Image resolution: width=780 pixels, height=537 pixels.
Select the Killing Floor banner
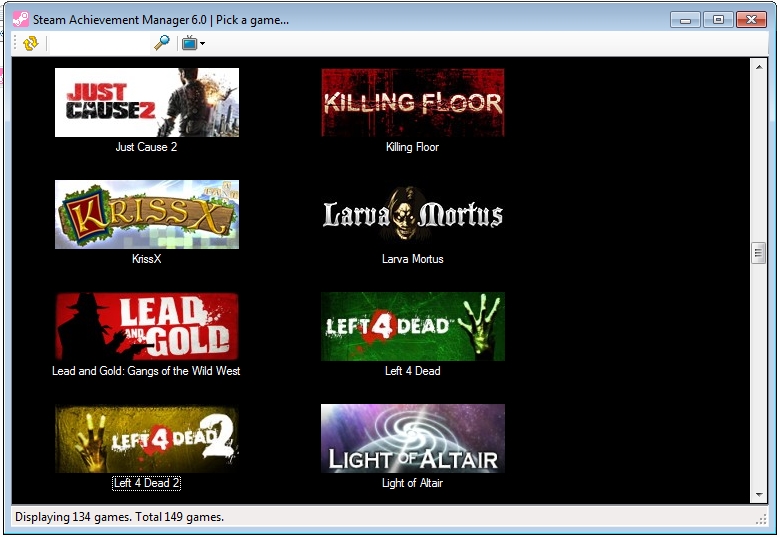[x=412, y=102]
